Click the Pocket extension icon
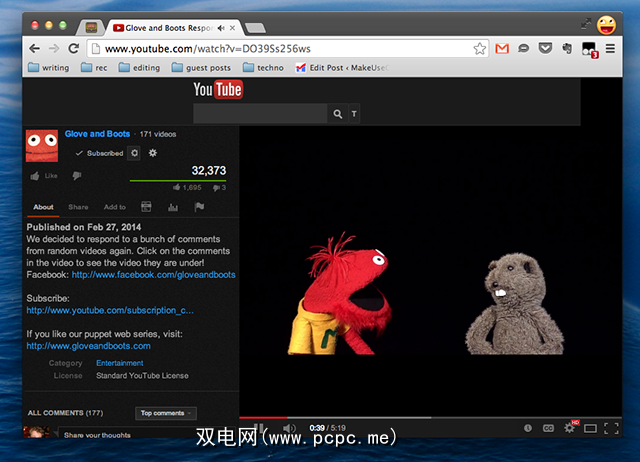The height and width of the screenshot is (462, 640). [x=545, y=49]
